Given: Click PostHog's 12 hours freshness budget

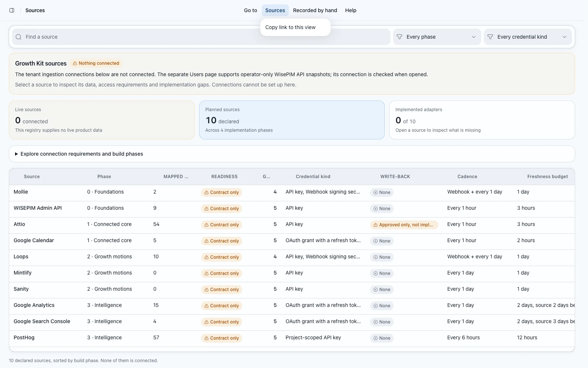Looking at the screenshot, I should tap(527, 337).
